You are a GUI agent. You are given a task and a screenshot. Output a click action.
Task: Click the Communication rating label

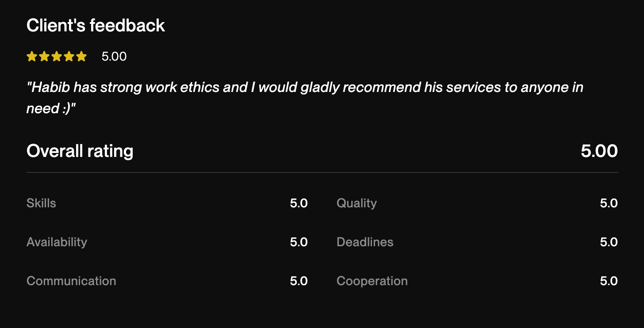click(x=71, y=281)
